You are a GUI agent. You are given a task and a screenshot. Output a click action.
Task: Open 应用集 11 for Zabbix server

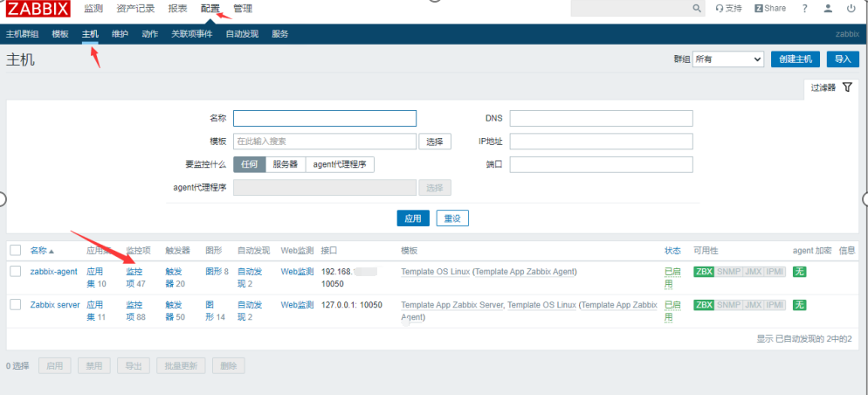pyautogui.click(x=96, y=311)
